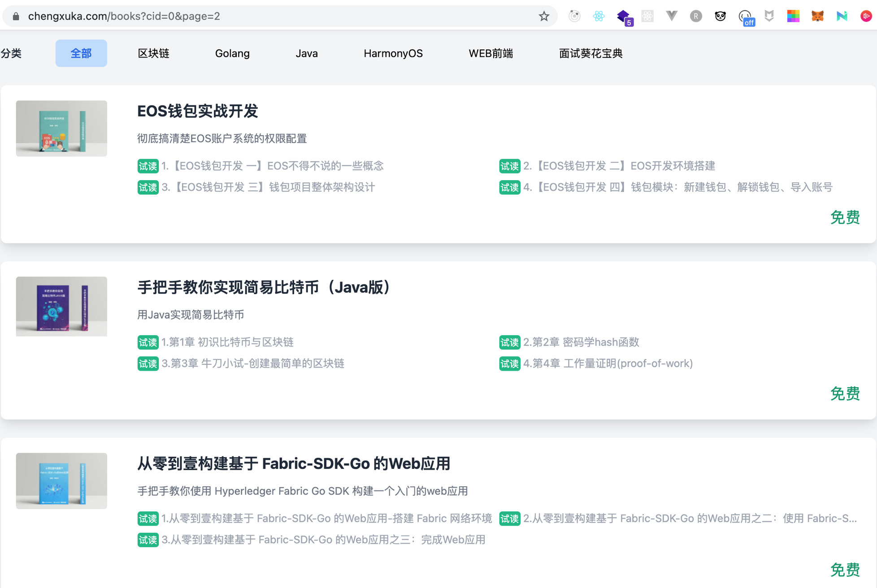Click the MetaMask fox extension icon

[817, 17]
